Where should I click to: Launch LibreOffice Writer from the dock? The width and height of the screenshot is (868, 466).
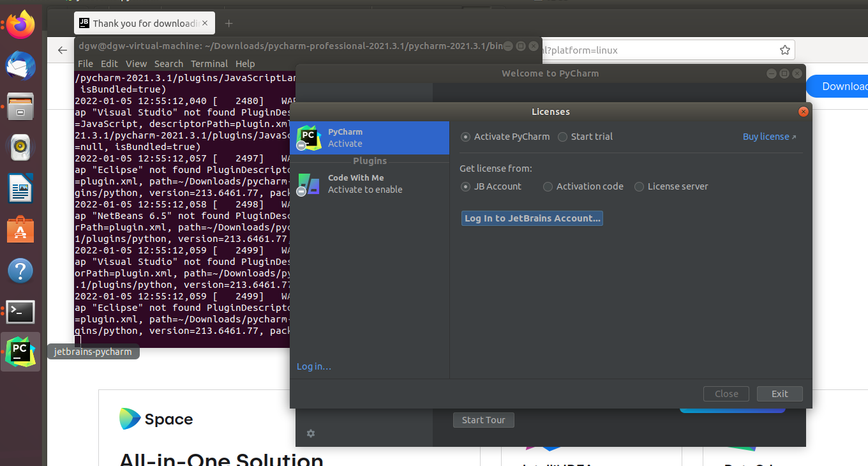[x=20, y=188]
